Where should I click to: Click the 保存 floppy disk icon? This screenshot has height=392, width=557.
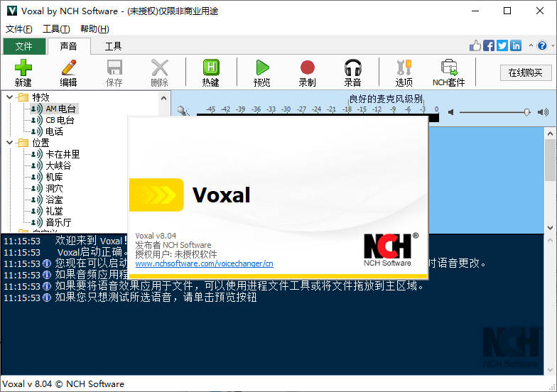tap(114, 67)
